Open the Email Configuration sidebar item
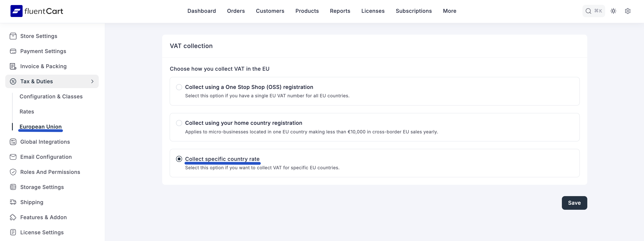644x241 pixels. tap(46, 157)
